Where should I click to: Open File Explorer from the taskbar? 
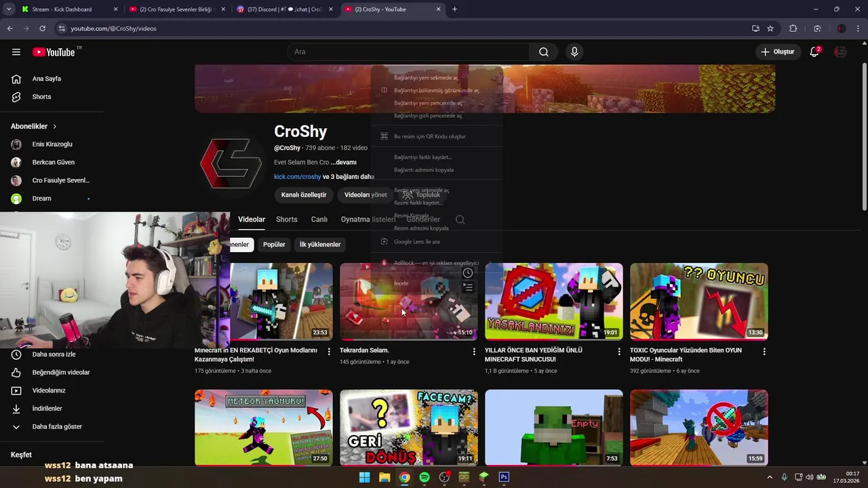click(384, 477)
